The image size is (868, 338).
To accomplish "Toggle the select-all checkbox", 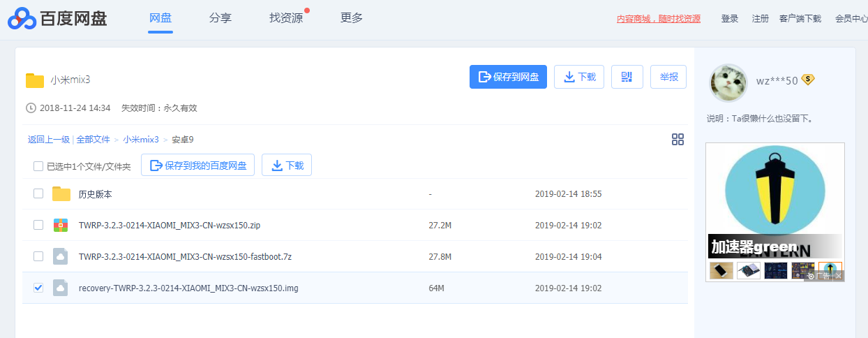I will tap(38, 166).
